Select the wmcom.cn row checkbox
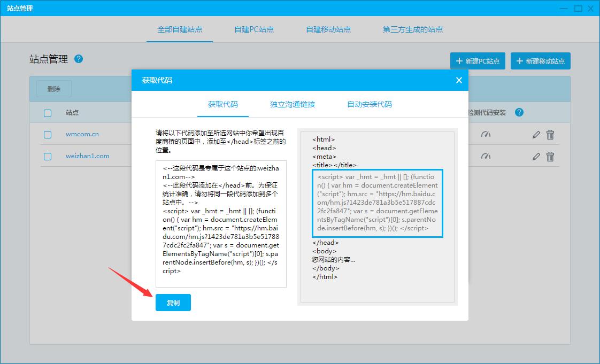 (x=47, y=135)
